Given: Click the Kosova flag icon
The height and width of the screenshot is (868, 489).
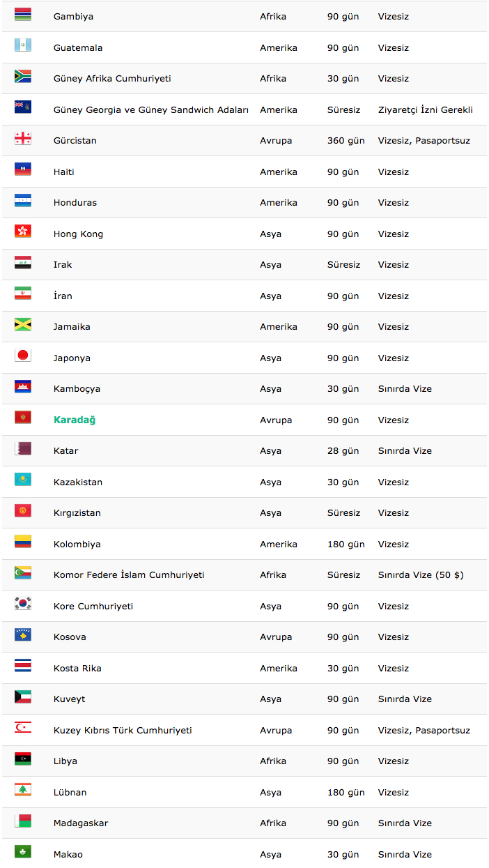Looking at the screenshot, I should coord(23,635).
